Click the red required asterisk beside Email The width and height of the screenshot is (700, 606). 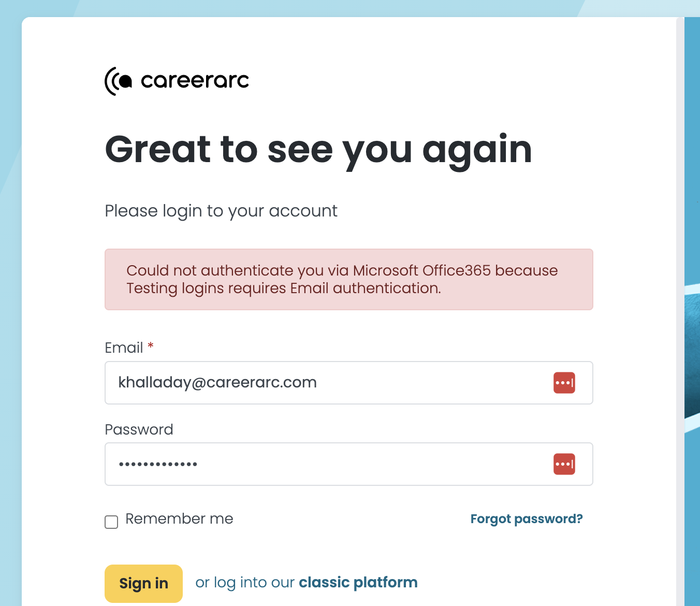click(x=151, y=345)
